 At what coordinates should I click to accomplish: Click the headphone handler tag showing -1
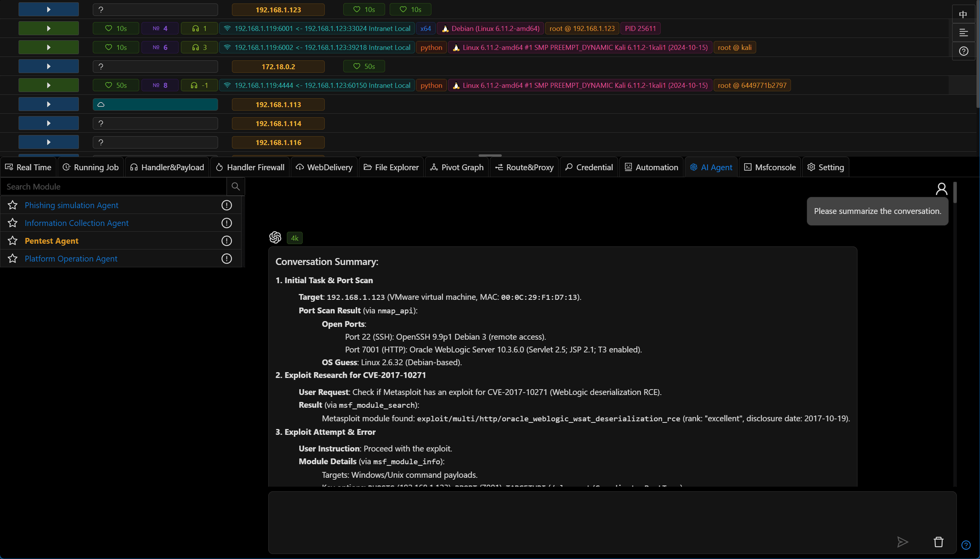coord(199,85)
